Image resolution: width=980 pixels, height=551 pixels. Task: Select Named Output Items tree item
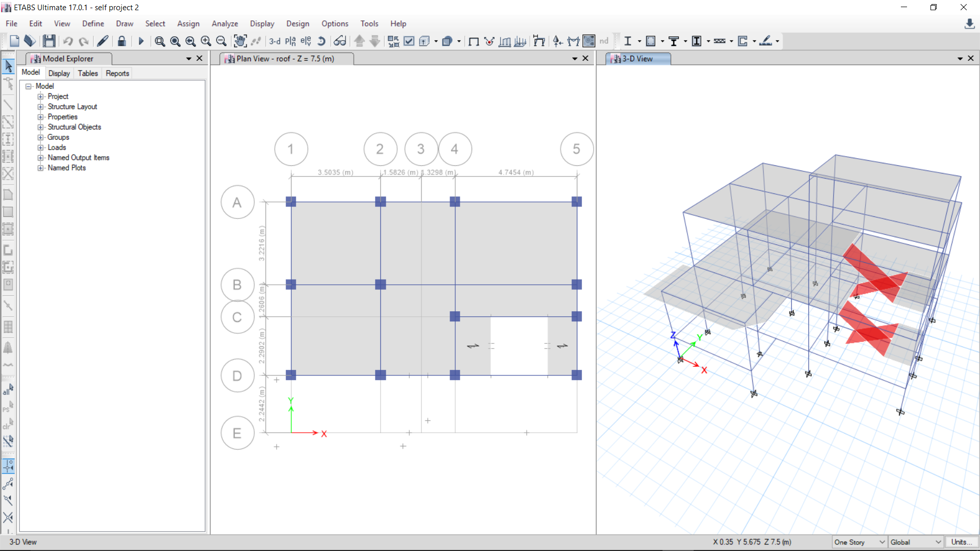[x=79, y=158]
